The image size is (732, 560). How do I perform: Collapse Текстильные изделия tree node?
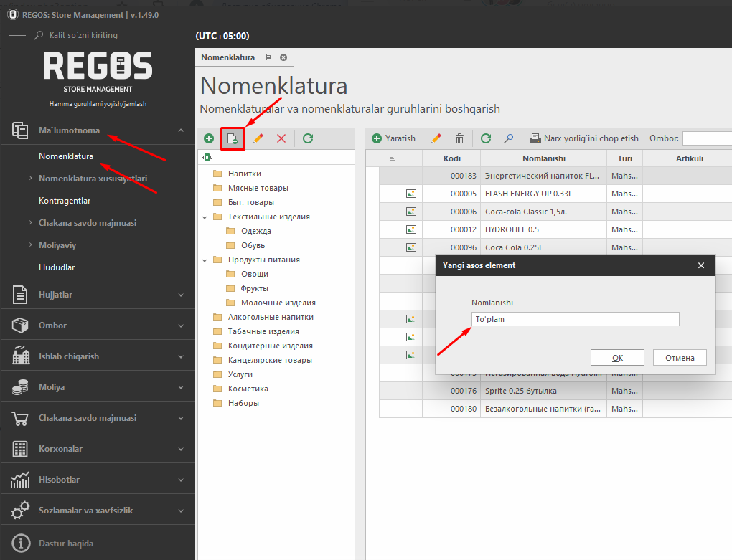coord(205,217)
